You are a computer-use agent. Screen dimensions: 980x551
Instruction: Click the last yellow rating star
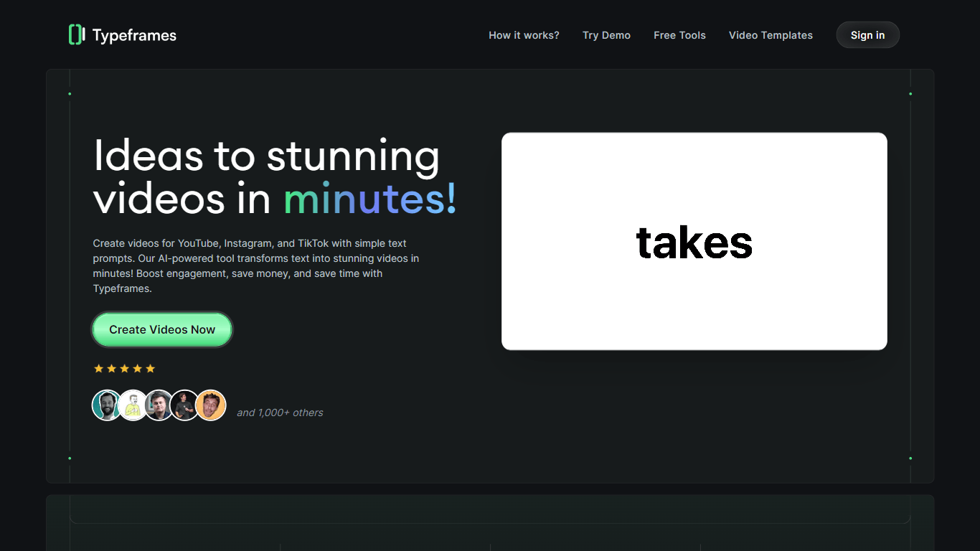tap(150, 369)
